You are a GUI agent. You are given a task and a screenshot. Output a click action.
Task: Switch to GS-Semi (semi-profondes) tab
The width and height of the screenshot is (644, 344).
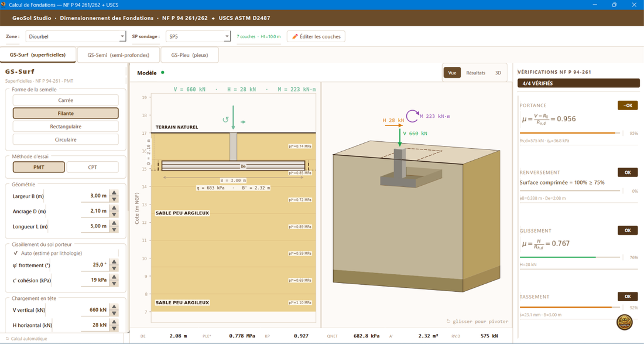[x=118, y=55]
